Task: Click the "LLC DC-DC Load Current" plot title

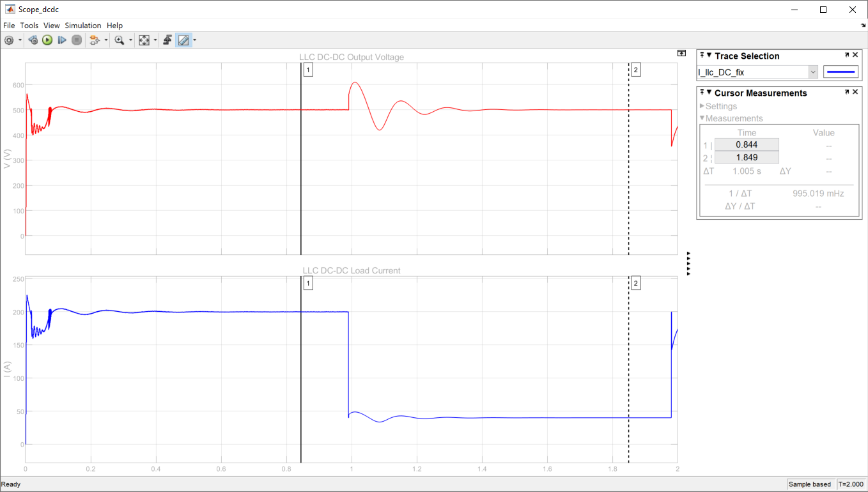Action: click(x=352, y=270)
